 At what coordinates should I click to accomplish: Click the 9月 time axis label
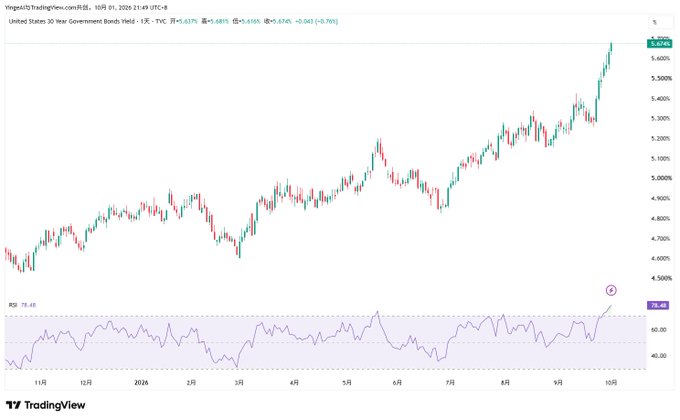pos(559,383)
